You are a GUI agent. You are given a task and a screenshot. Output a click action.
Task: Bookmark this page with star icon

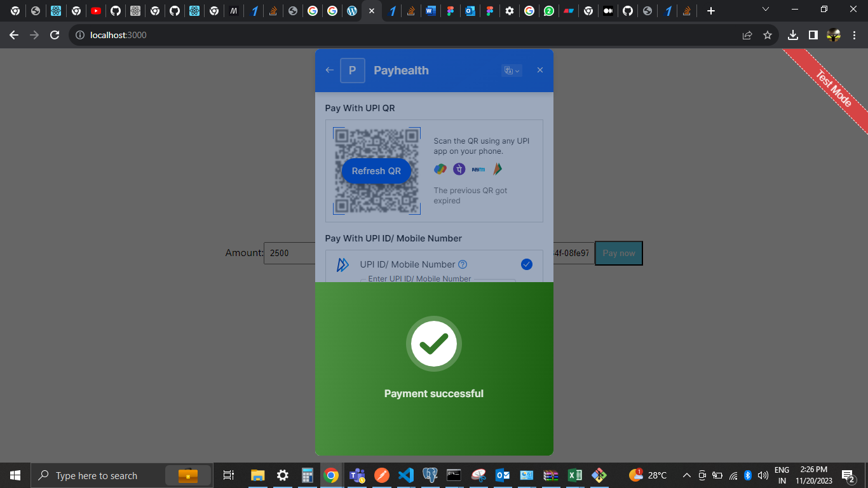(x=767, y=35)
